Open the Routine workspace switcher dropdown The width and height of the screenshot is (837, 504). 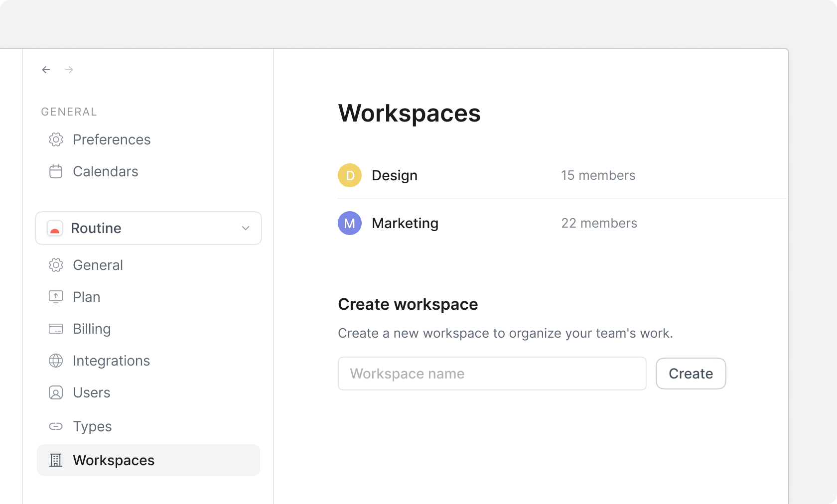click(x=148, y=228)
